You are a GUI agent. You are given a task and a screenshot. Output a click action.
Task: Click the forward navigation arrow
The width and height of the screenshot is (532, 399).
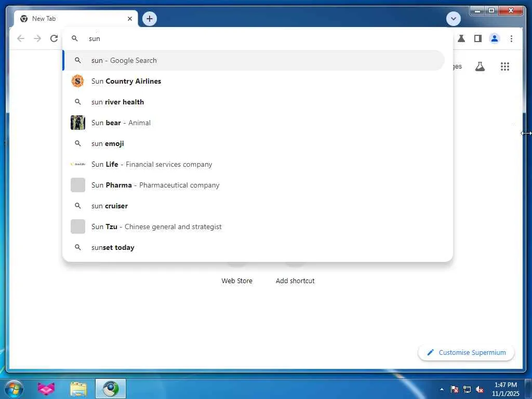click(x=37, y=38)
